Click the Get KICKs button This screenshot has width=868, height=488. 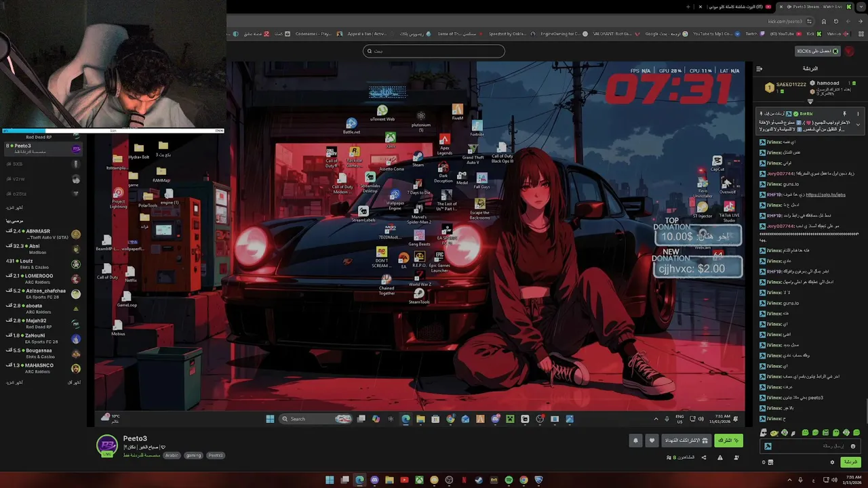click(818, 51)
